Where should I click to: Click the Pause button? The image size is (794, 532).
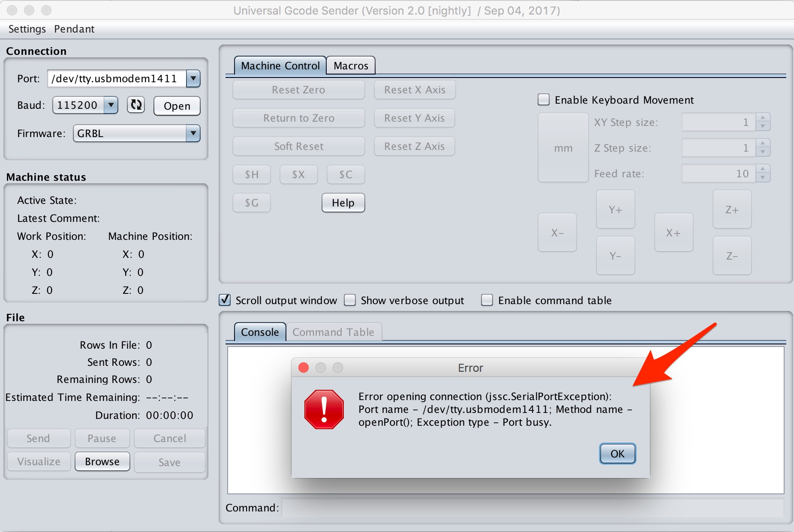tap(102, 438)
